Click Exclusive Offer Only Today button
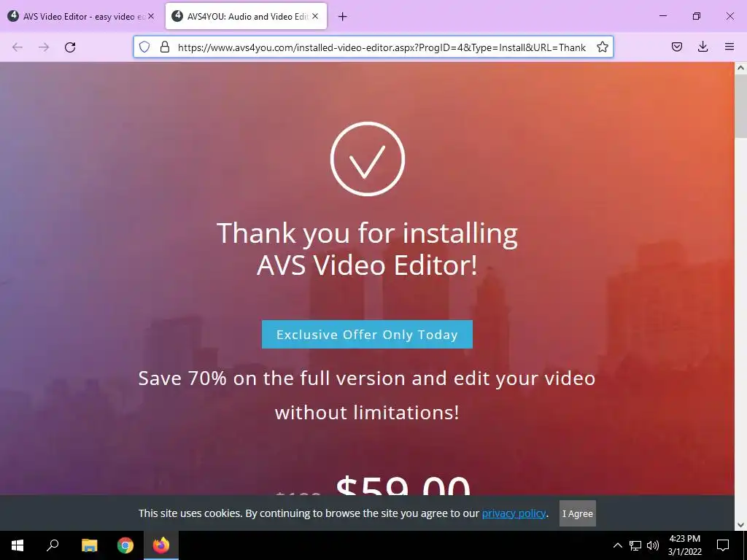 tap(368, 334)
